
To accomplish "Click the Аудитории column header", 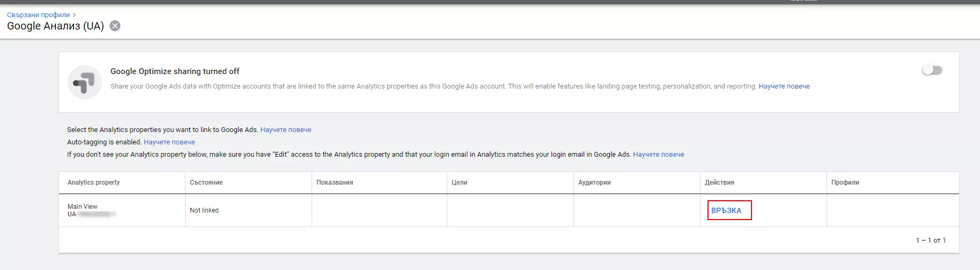I will (x=594, y=183).
